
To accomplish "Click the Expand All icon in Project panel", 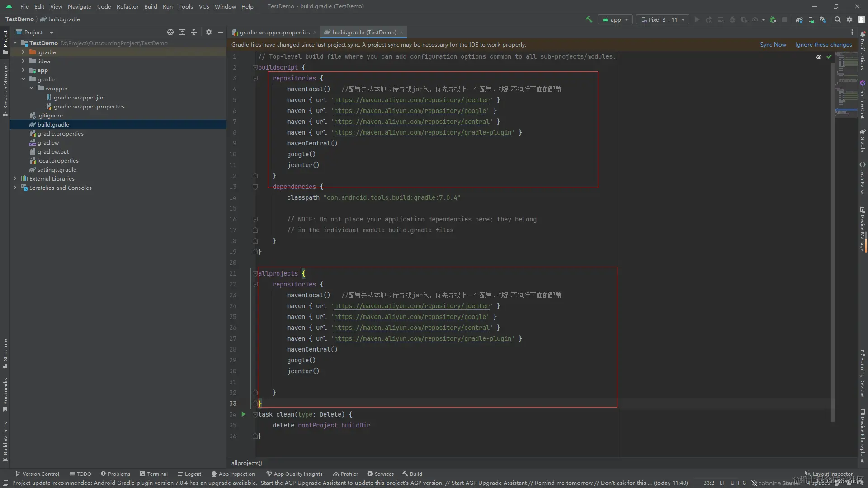I will point(182,32).
